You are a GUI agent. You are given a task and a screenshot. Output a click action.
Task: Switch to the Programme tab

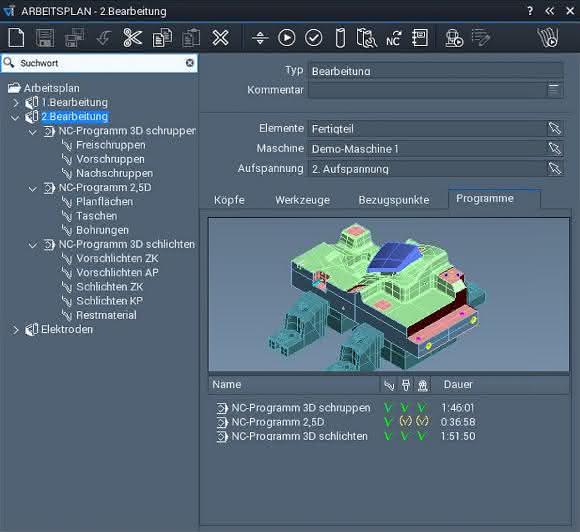coord(494,199)
